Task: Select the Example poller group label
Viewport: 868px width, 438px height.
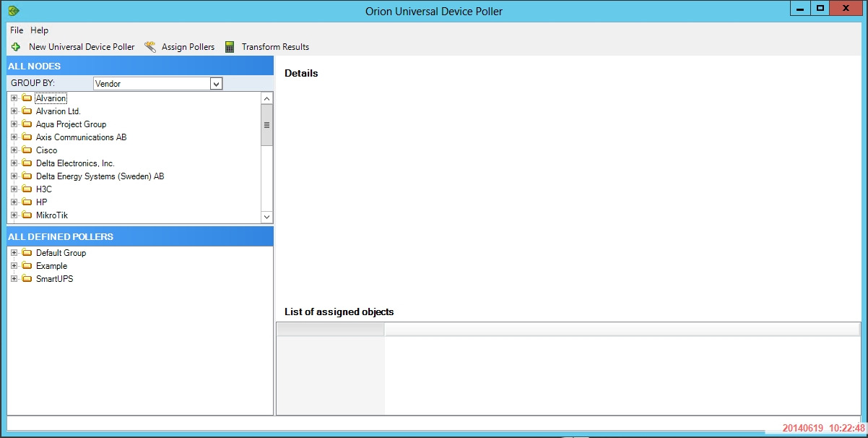Action: click(51, 266)
